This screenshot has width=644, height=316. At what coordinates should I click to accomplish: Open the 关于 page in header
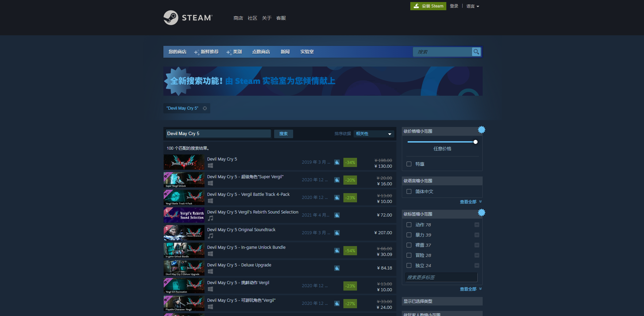[267, 18]
